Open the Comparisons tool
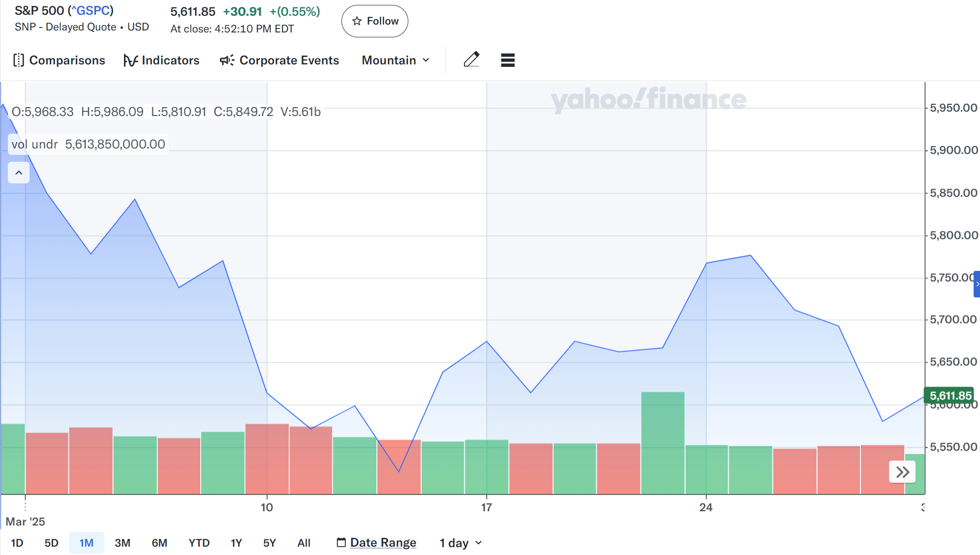 59,60
